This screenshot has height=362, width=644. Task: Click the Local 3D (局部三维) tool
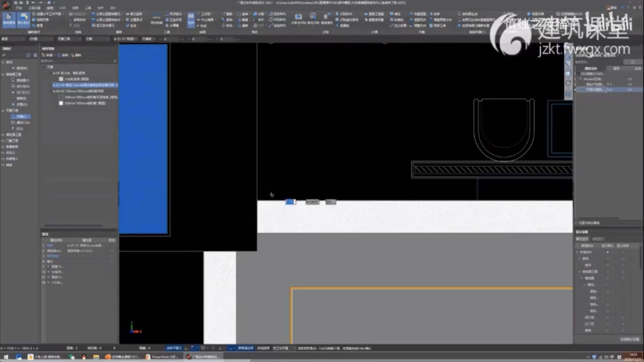437,26
